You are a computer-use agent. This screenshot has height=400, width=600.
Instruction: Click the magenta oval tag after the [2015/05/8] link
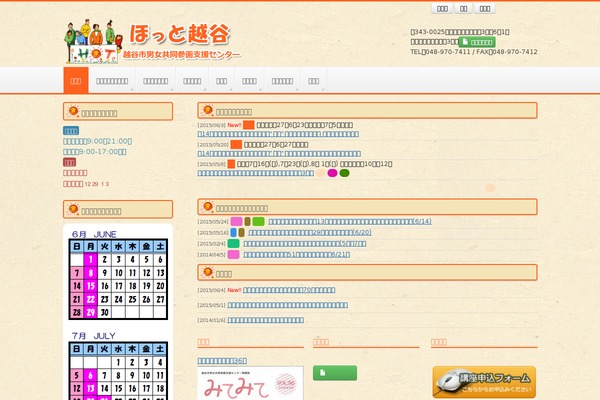333,173
